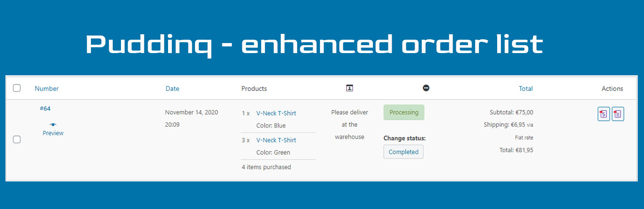644x209 pixels.
Task: Click the 'Please deliver at the warehouse' note
Action: coord(350,125)
